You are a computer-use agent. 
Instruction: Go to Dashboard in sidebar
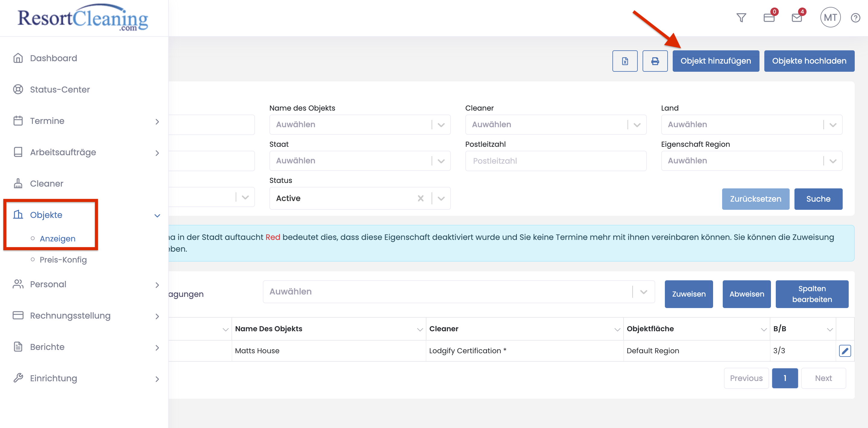click(x=53, y=58)
